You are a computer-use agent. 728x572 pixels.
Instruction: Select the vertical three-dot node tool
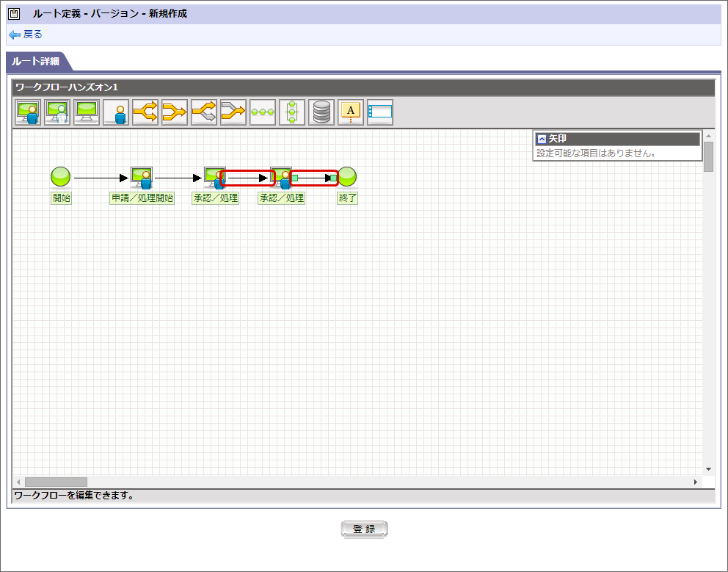(x=292, y=112)
